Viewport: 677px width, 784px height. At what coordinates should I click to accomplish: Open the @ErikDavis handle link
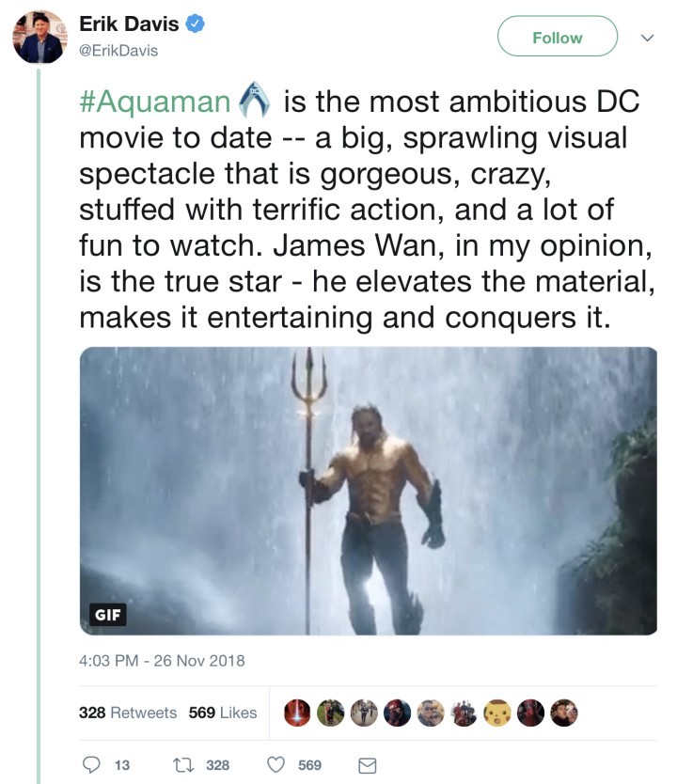[118, 50]
